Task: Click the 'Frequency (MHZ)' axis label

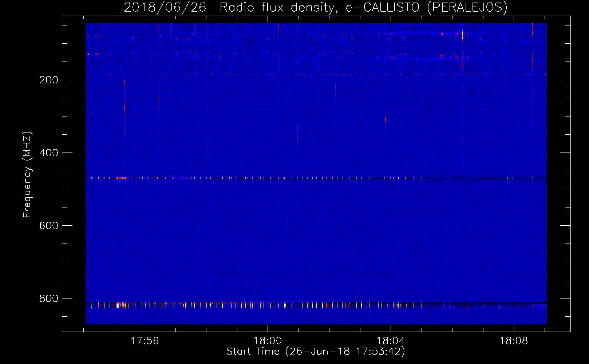Action: [x=27, y=175]
